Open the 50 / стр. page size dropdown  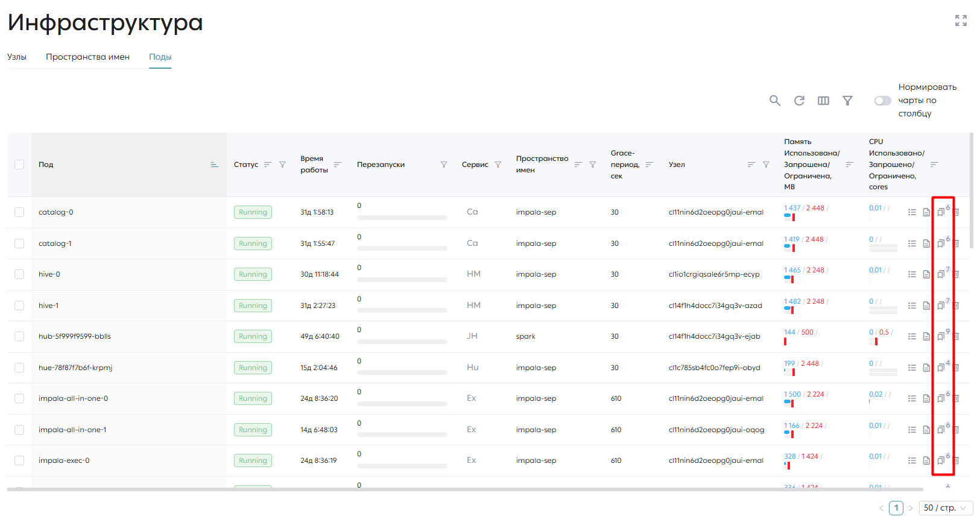pos(946,508)
